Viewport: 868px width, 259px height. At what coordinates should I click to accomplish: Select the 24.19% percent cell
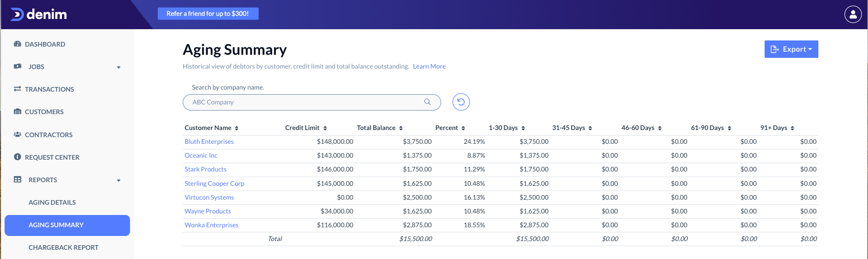[x=474, y=142]
